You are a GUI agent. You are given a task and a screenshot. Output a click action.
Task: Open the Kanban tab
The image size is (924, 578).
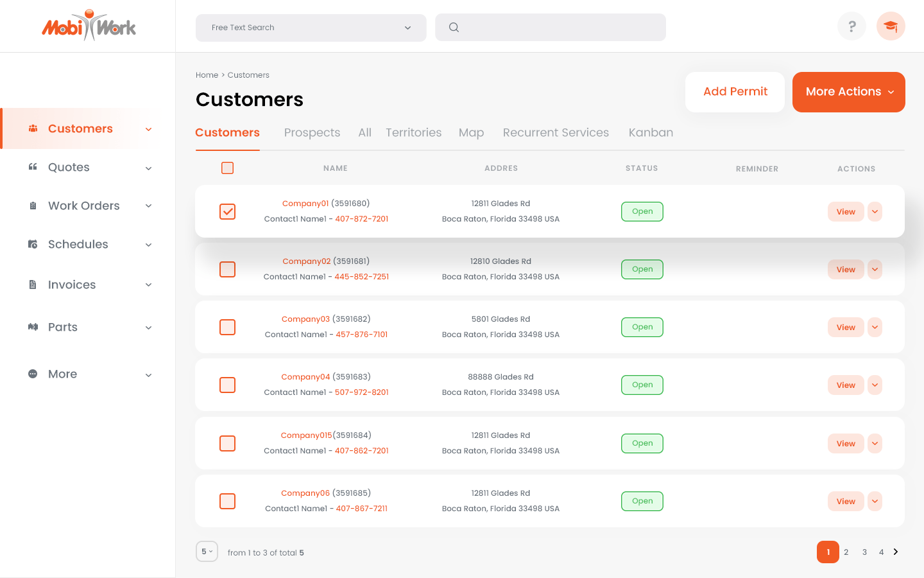[x=651, y=133]
